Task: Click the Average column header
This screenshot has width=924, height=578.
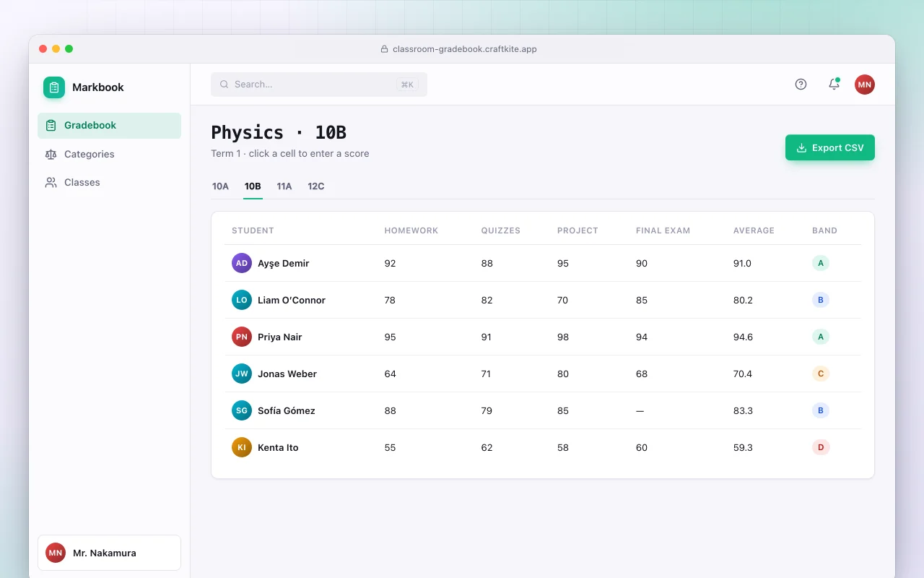Action: pos(754,230)
